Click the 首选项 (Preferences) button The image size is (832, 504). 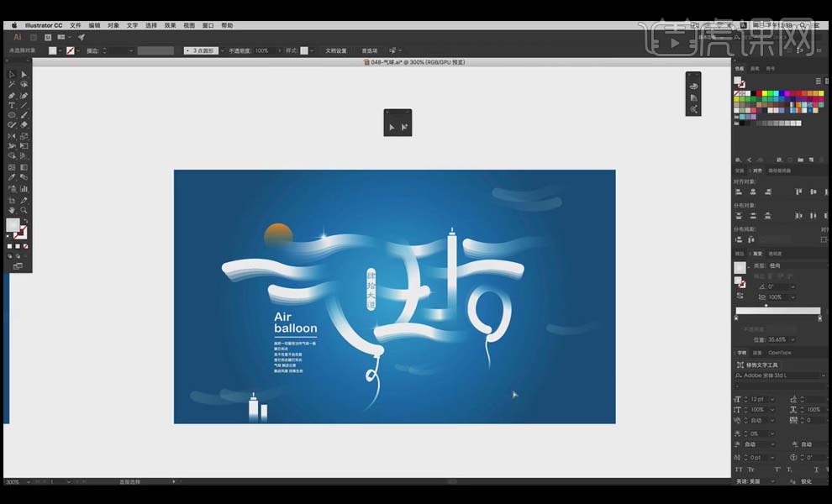369,51
